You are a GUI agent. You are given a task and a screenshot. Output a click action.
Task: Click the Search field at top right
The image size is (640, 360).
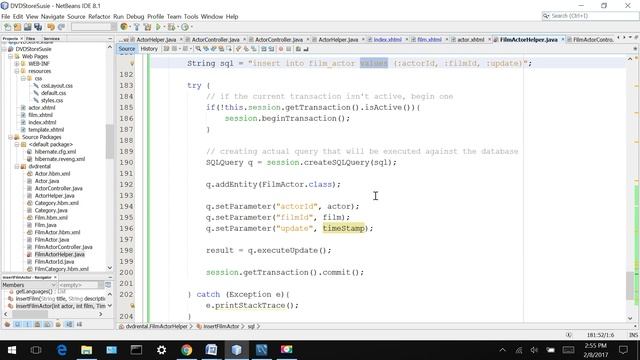coord(590,16)
